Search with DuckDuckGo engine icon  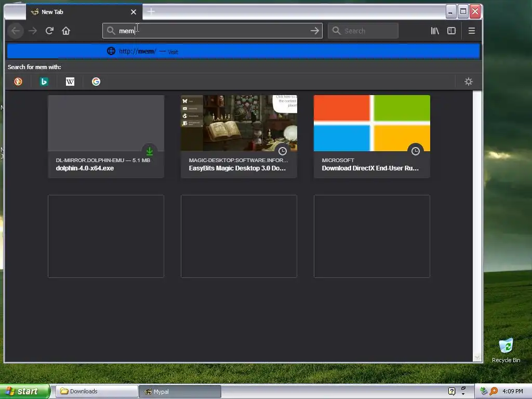click(x=18, y=82)
